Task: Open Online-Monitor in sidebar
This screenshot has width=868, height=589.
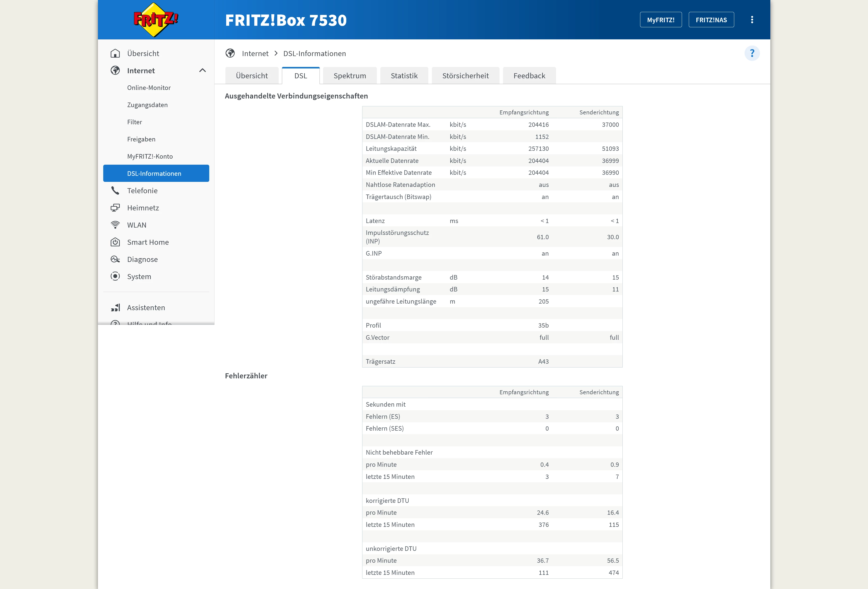Action: coord(149,88)
